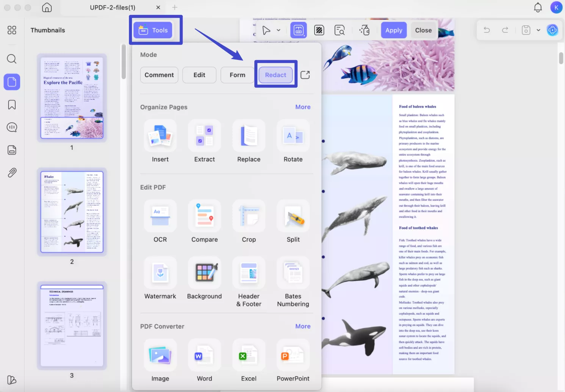Select the cursor pointer tool

click(266, 30)
